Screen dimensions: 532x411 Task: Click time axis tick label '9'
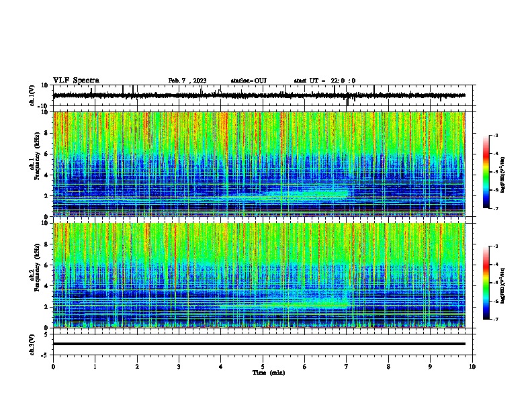point(430,367)
